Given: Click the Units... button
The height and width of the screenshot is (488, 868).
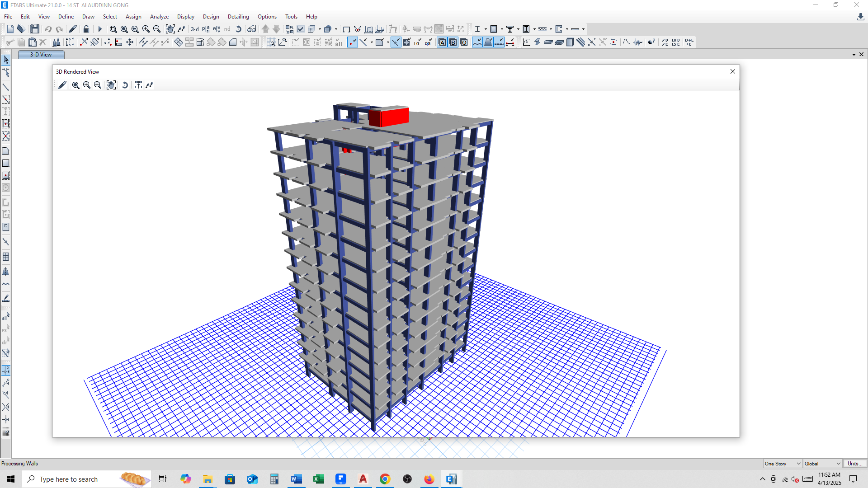Looking at the screenshot, I should coord(854,464).
